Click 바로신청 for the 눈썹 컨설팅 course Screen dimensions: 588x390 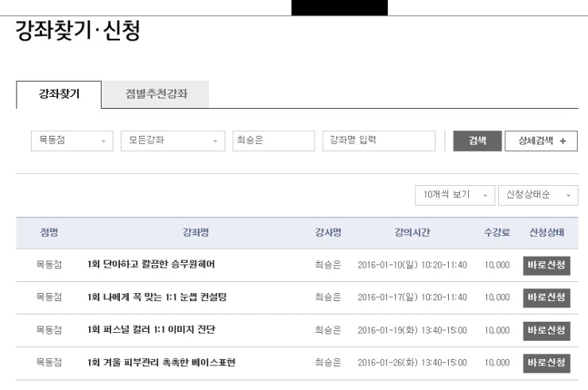(547, 298)
